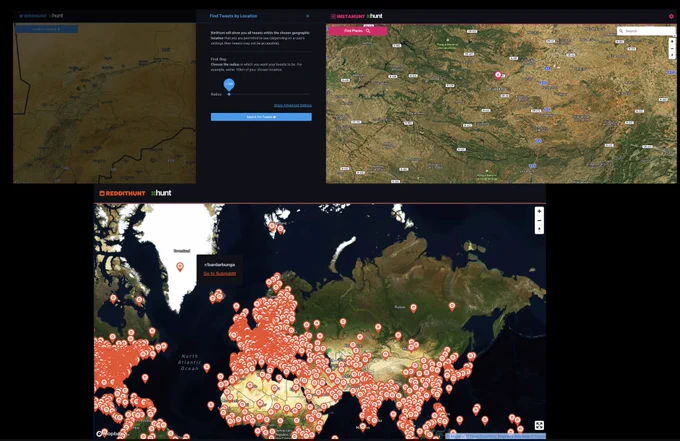The width and height of the screenshot is (680, 441).
Task: Select the North Atlantic Ocean pin marker
Action: tap(207, 368)
